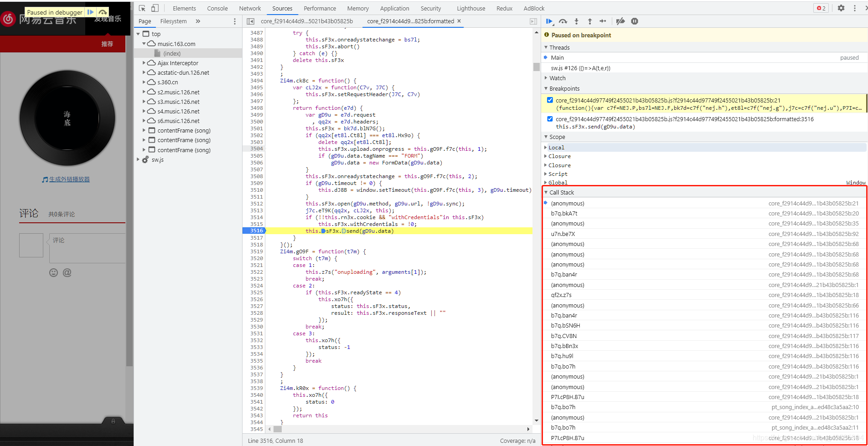Select the b7q.bSN6H call stack frame
868x446 pixels.
704,325
